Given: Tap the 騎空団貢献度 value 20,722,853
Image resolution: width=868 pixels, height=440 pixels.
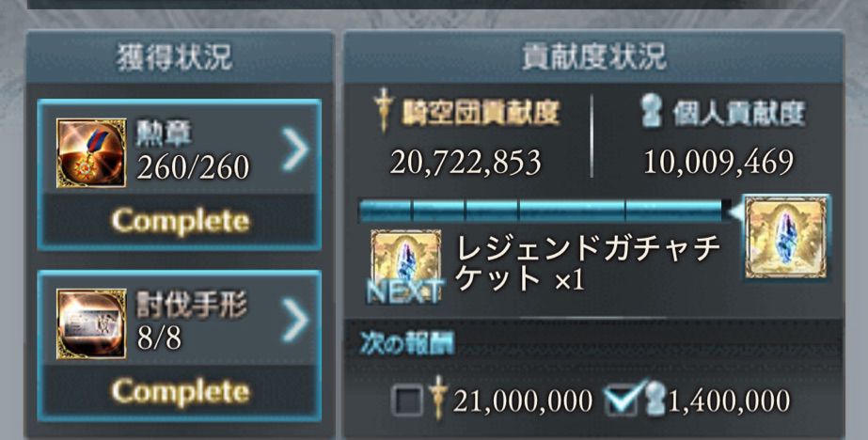Looking at the screenshot, I should 466,163.
